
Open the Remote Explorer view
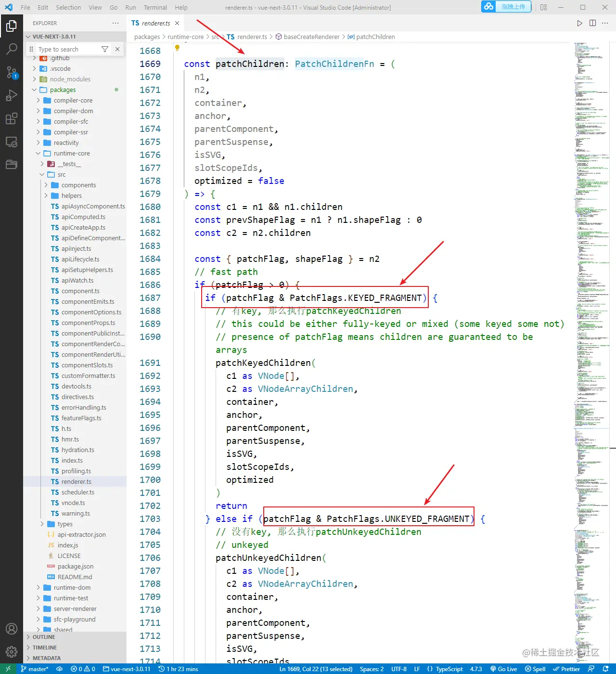click(12, 142)
